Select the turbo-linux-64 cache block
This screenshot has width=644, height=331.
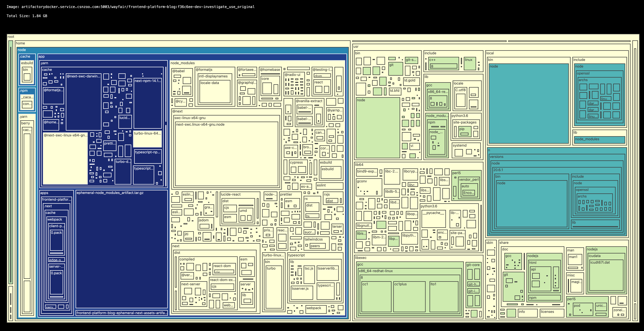[x=147, y=139]
